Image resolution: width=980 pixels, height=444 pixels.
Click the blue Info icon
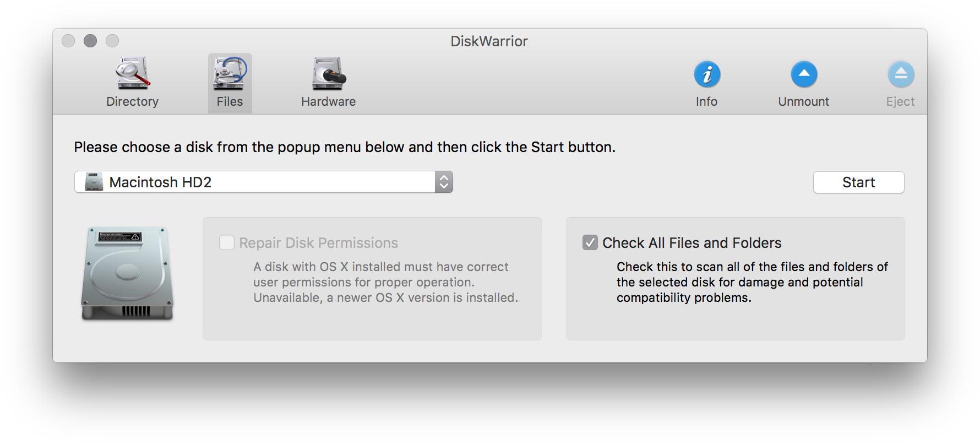click(707, 74)
